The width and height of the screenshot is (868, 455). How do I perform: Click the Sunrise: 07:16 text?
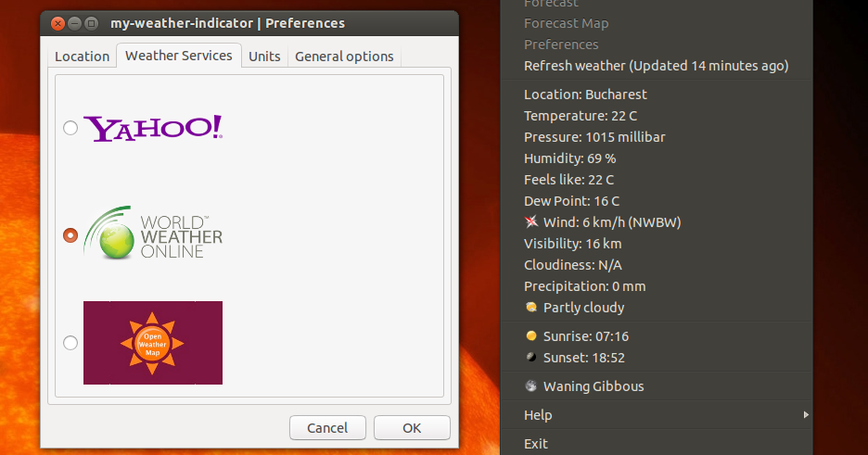click(586, 336)
